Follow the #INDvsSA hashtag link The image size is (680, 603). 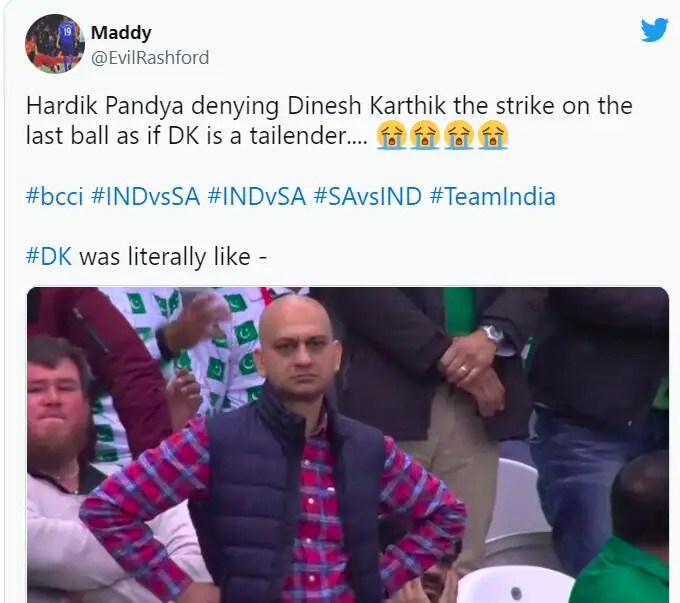click(x=145, y=196)
